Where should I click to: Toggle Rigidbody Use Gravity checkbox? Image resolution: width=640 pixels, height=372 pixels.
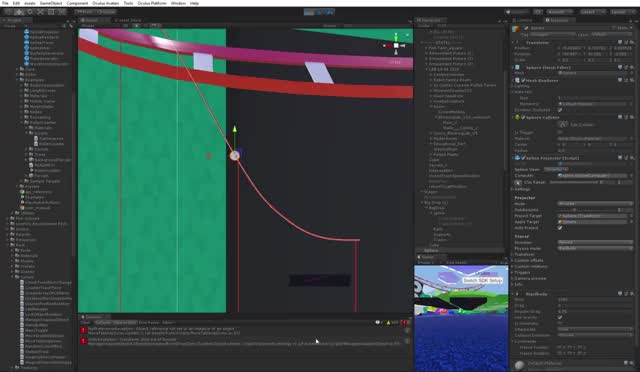(x=560, y=317)
